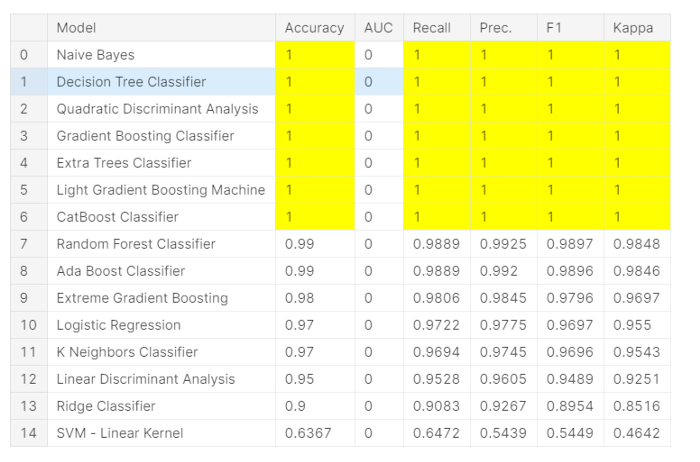Select the Extra Trees Classifier entry
This screenshot has height=462, width=700.
pyautogui.click(x=124, y=163)
